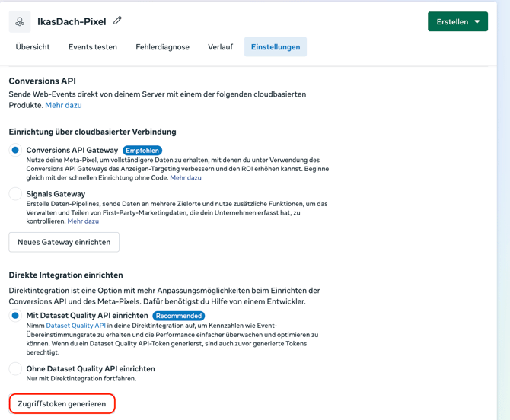Viewport: 510px width, 420px height.
Task: Select the Conversions API Gateway radio button
Action: tap(15, 150)
